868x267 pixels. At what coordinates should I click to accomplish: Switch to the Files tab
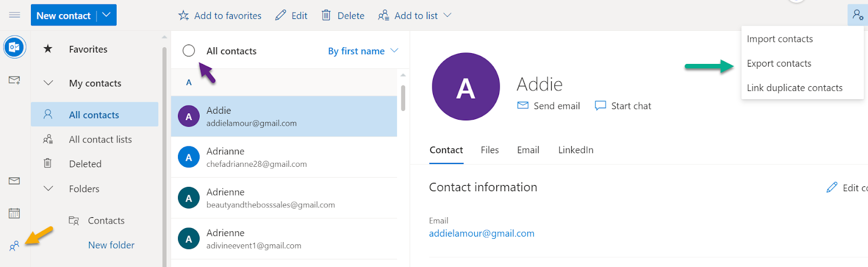(490, 150)
